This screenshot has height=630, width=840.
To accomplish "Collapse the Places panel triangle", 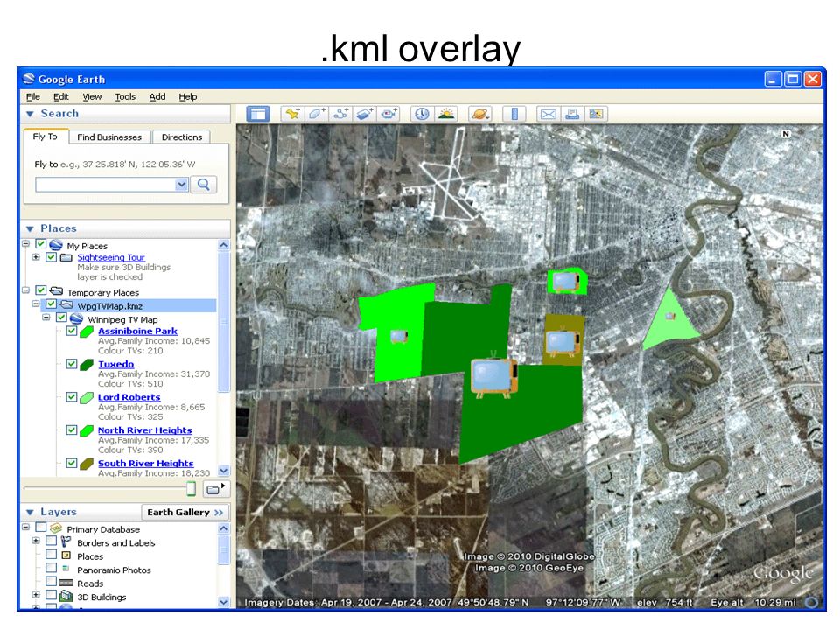I will [x=30, y=228].
